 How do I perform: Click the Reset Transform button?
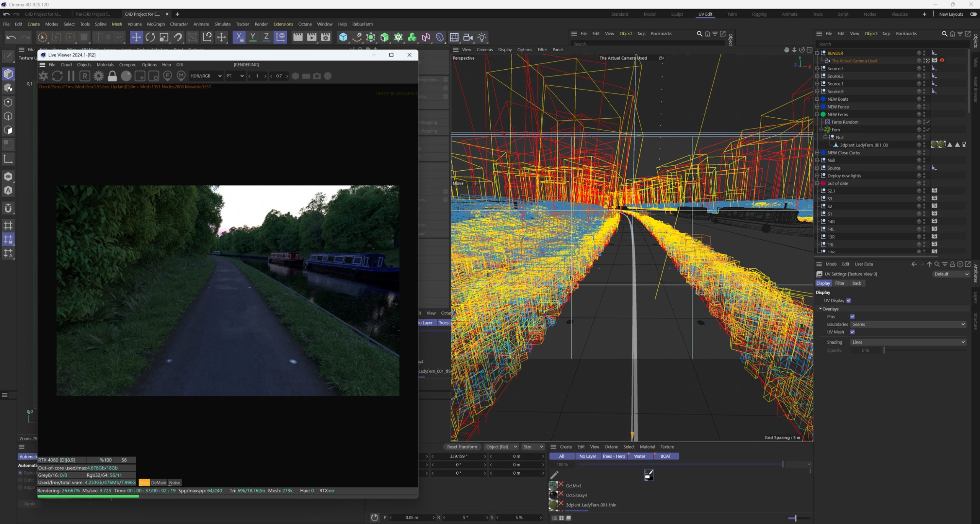pos(462,447)
